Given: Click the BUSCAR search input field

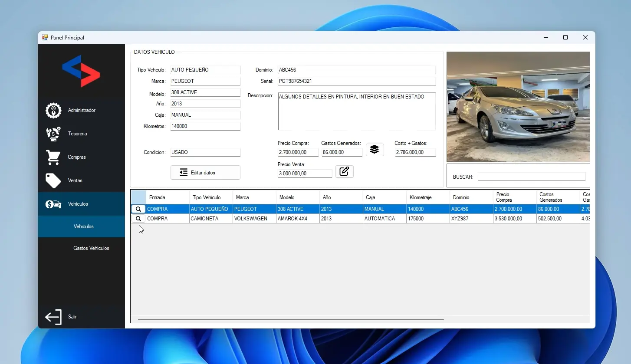Looking at the screenshot, I should (532, 177).
